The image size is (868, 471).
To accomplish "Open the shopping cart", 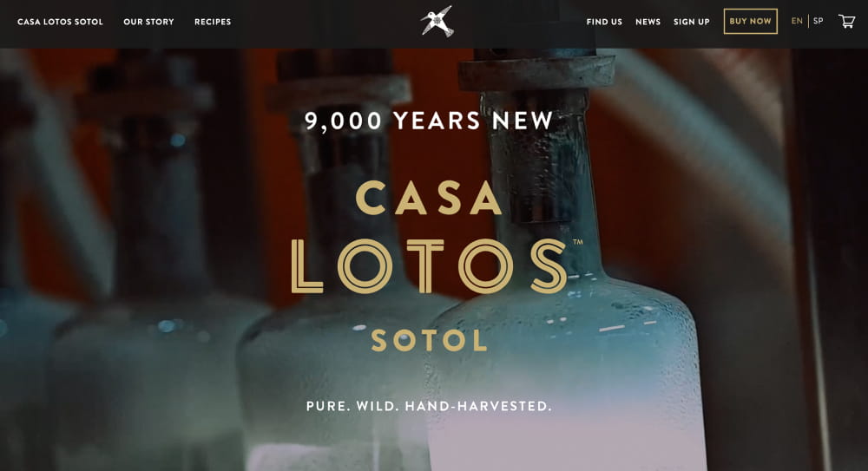I will point(847,21).
